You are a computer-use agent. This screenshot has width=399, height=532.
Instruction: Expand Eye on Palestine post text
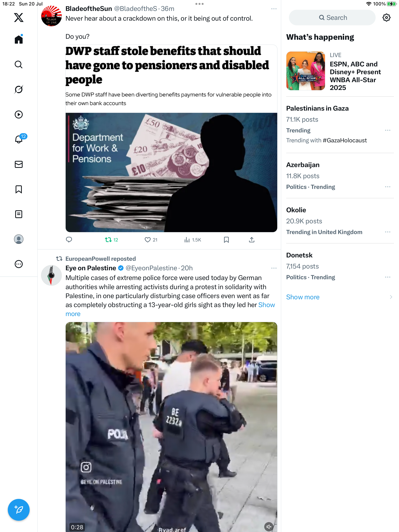click(x=170, y=309)
